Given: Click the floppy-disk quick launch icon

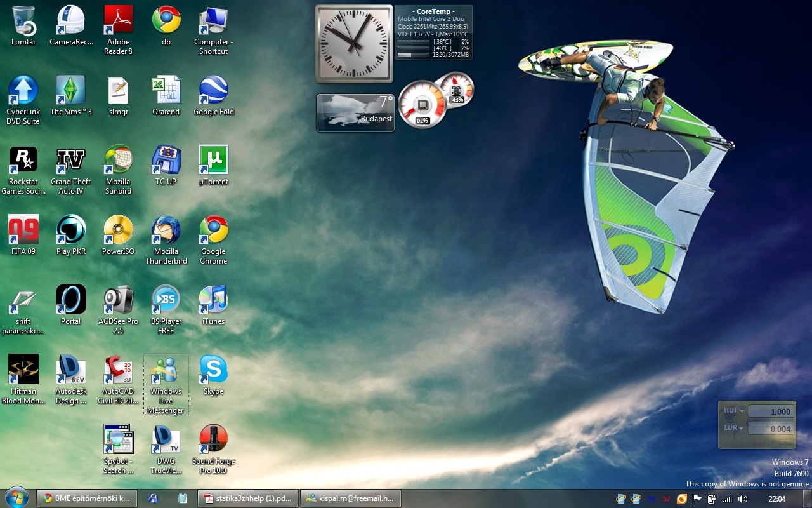Looking at the screenshot, I should [153, 498].
